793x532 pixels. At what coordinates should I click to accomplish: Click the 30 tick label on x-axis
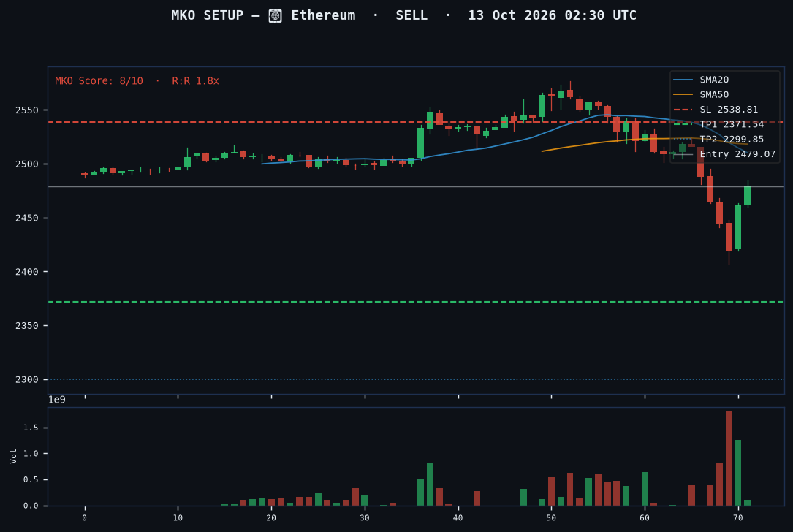[x=365, y=518]
